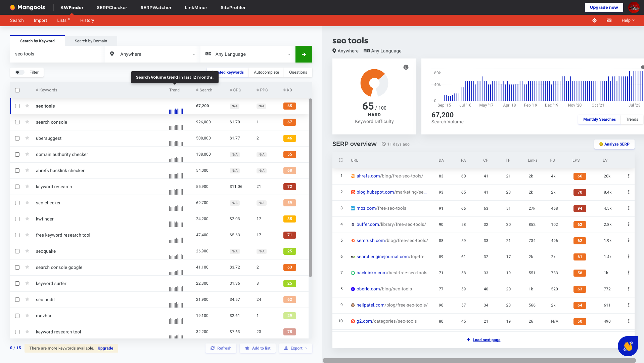Screen dimensions: 644x363
Task: Open three-dot menu for ahrefs.com result
Action: (x=629, y=176)
